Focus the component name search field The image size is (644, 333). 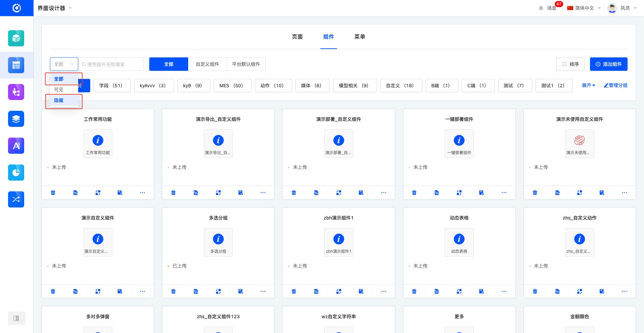[x=112, y=64]
